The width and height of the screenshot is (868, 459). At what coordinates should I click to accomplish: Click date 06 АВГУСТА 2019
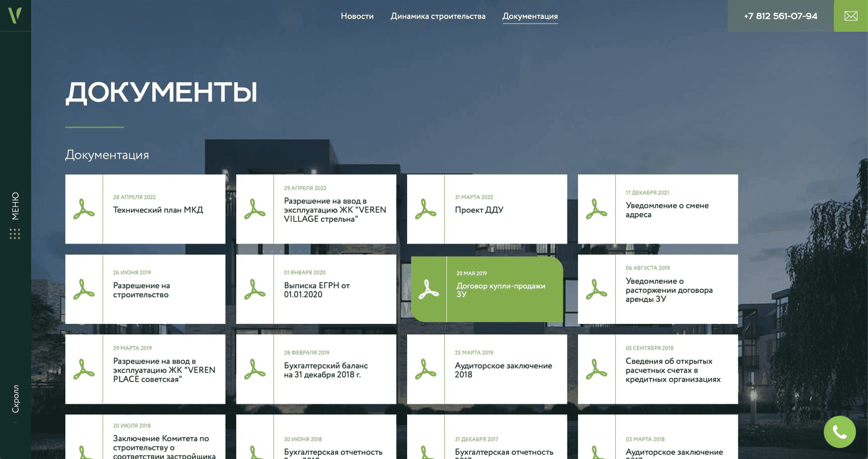pyautogui.click(x=647, y=268)
